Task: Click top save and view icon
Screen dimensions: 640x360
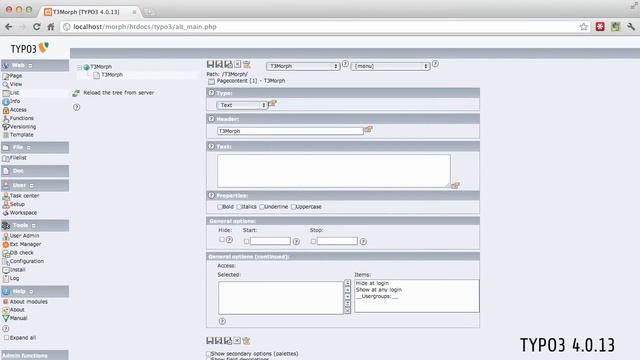Action: coord(220,64)
